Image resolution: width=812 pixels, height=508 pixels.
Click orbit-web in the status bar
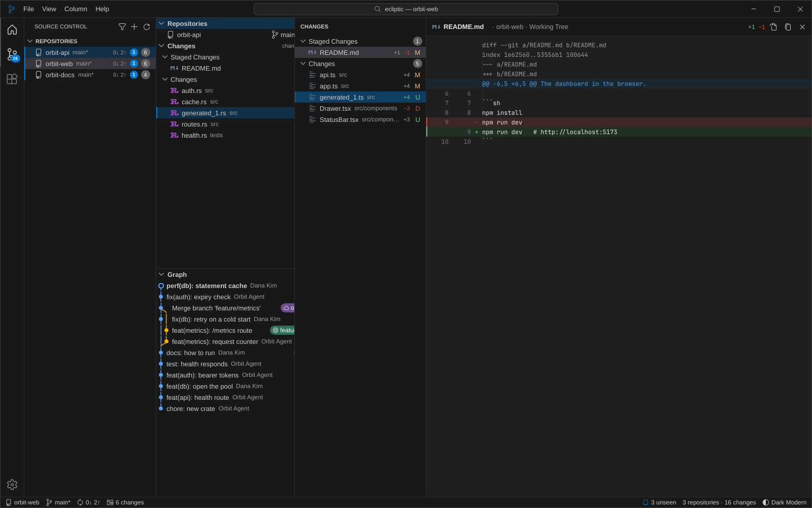(22, 502)
